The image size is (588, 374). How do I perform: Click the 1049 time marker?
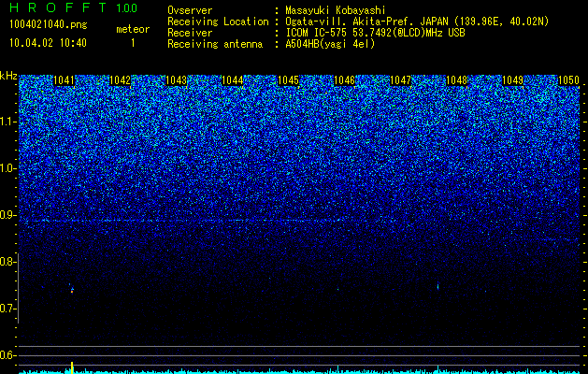coord(513,80)
